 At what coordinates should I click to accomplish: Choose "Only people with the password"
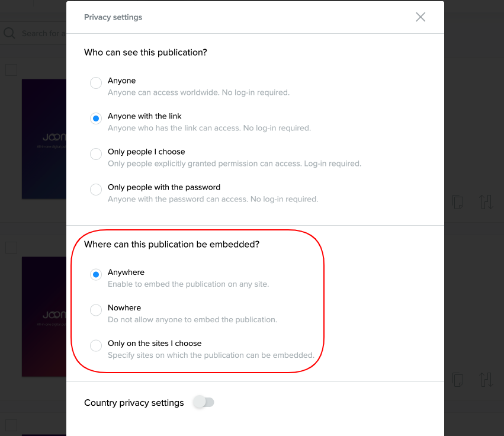click(x=96, y=190)
